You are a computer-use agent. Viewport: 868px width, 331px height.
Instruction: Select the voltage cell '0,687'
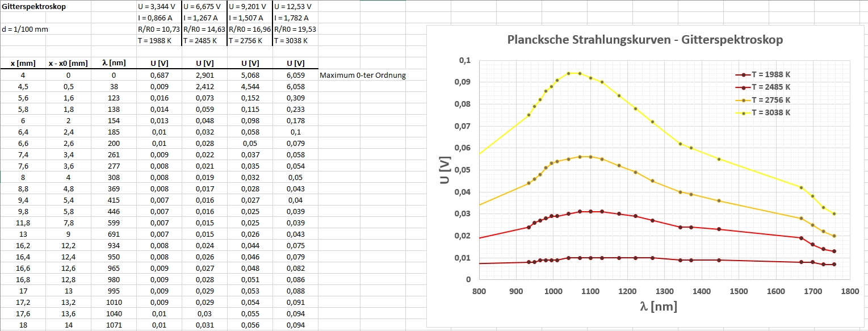(159, 75)
